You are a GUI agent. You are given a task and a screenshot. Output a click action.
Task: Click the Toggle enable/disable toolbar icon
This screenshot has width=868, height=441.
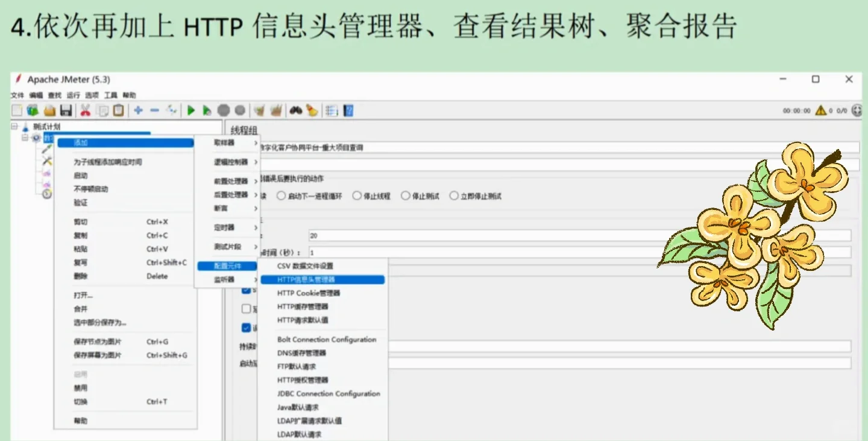click(172, 110)
